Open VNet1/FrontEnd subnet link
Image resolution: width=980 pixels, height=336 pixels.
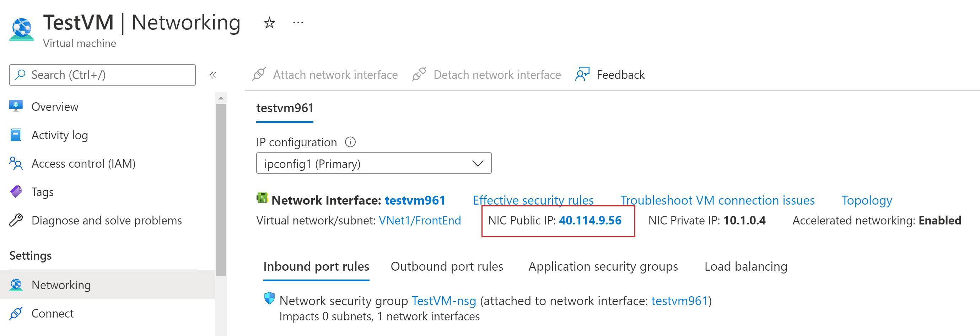pyautogui.click(x=420, y=221)
